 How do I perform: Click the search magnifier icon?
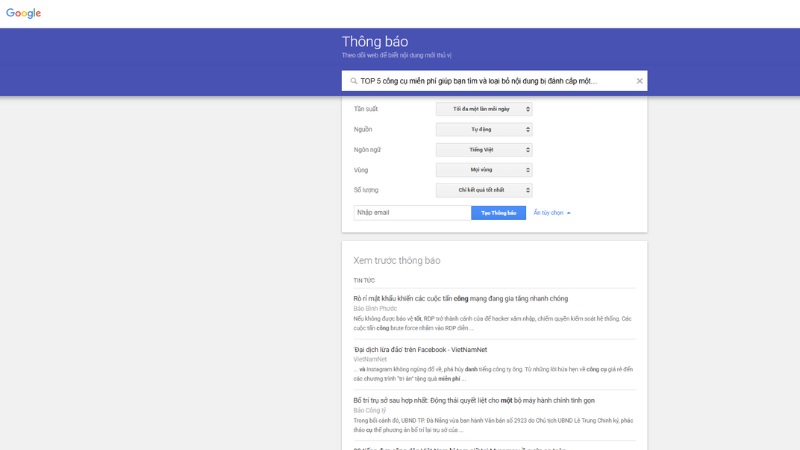[x=354, y=81]
